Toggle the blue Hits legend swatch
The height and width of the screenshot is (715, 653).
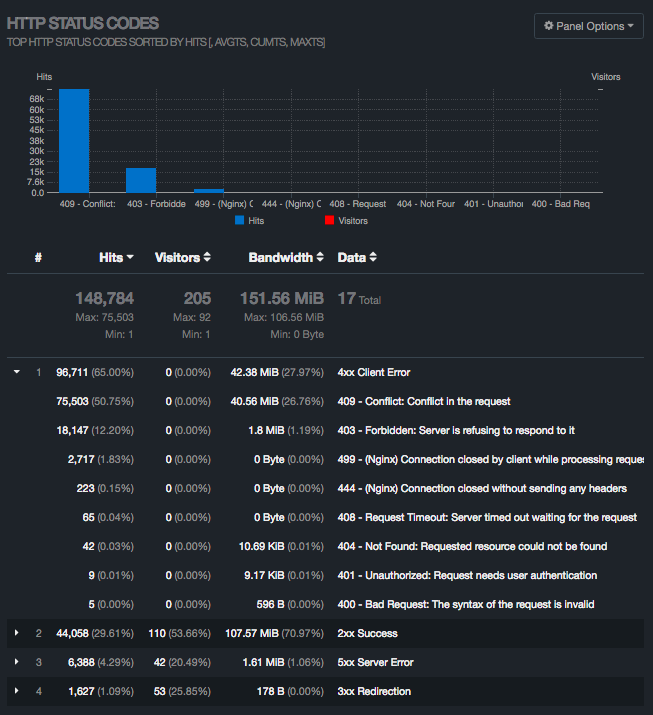tap(240, 220)
